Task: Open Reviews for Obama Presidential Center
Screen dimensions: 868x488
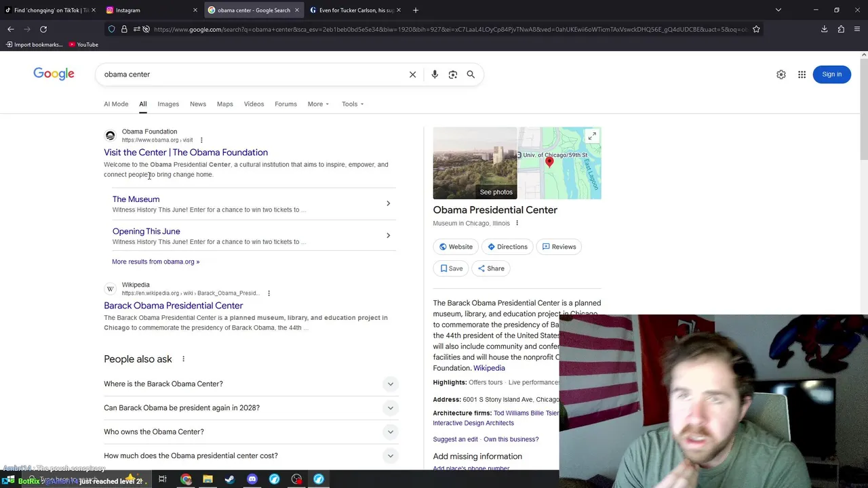Action: click(x=559, y=247)
